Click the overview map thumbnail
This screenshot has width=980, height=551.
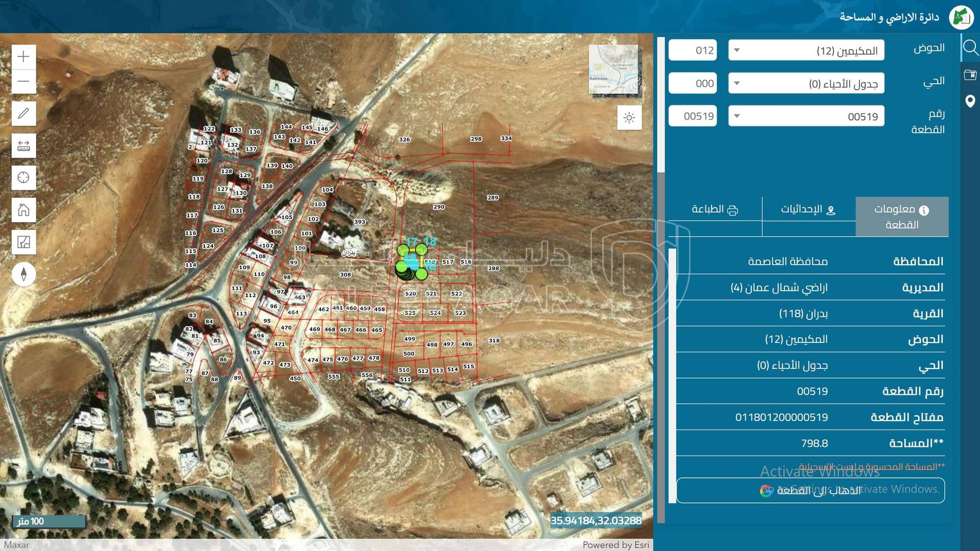pyautogui.click(x=614, y=70)
